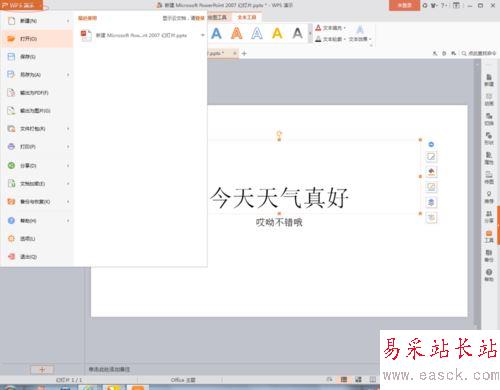
Task: Expand the 文件打包 submenu arrow
Action: pos(68,129)
